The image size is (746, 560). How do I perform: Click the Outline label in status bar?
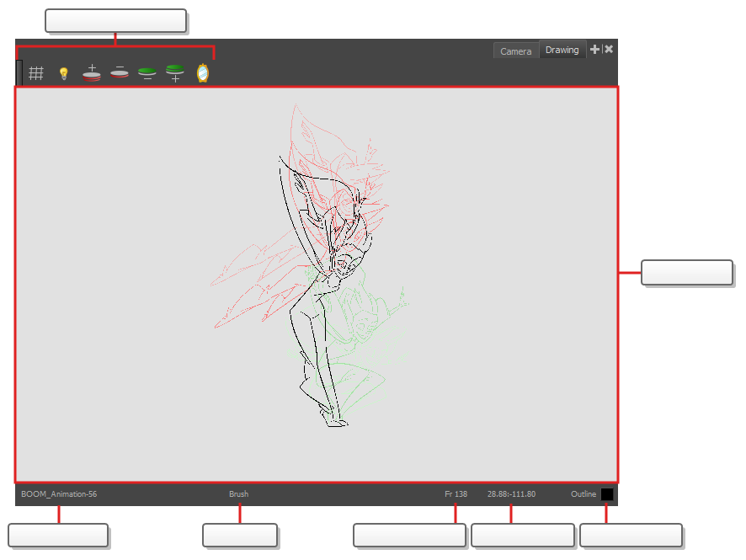click(583, 494)
